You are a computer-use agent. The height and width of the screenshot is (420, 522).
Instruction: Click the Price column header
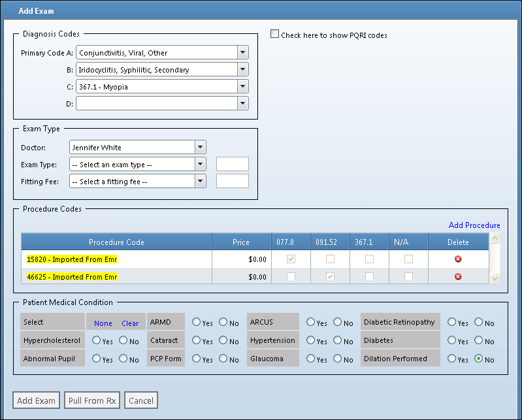[241, 242]
